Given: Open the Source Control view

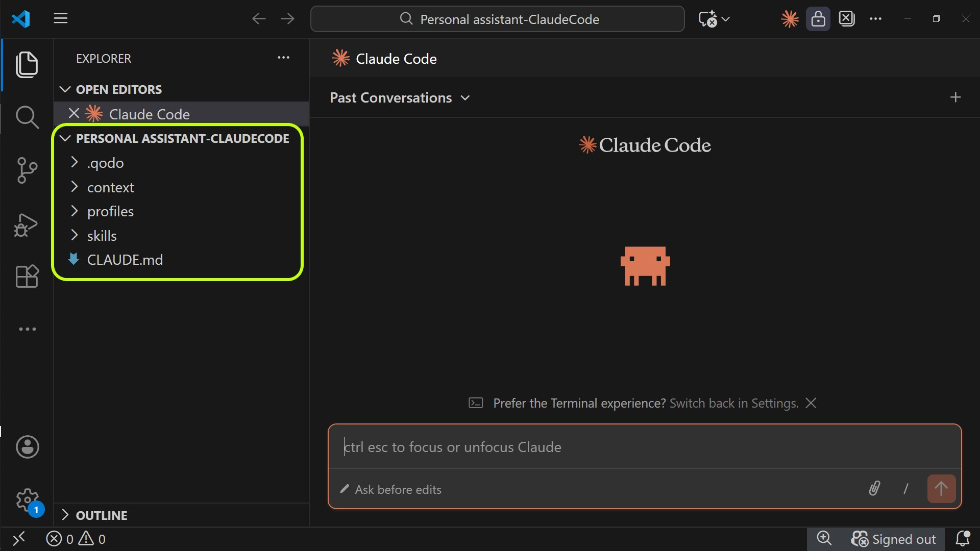Looking at the screenshot, I should tap(27, 170).
